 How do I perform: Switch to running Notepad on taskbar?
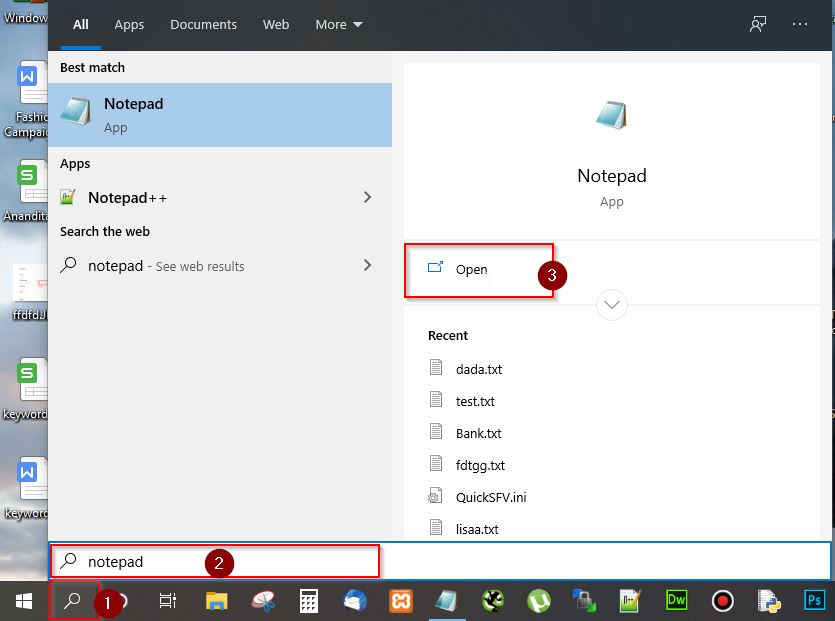pyautogui.click(x=446, y=601)
